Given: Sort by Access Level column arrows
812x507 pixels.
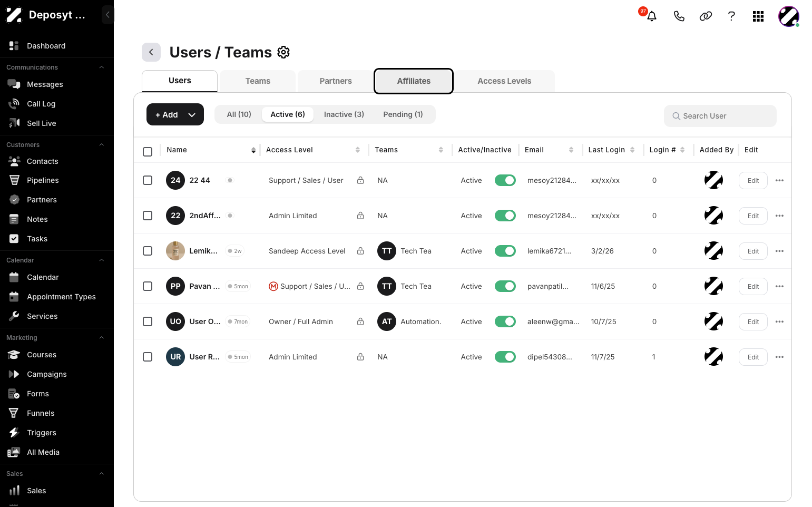Looking at the screenshot, I should 358,150.
